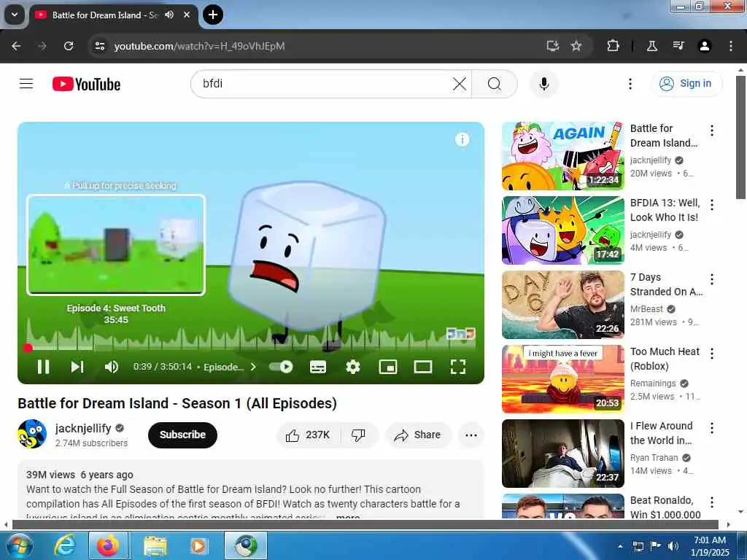The image size is (747, 560).
Task: Open the jacknjellify channel avatar
Action: point(32,434)
